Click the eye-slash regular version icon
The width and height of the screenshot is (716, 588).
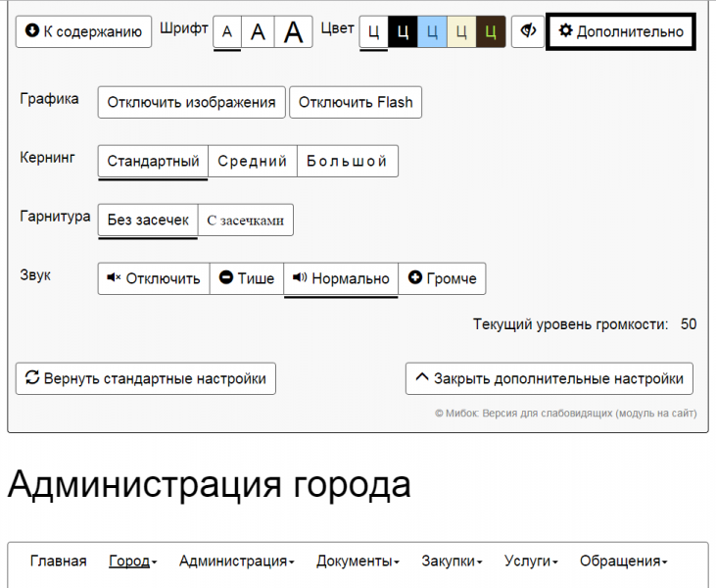click(x=528, y=31)
